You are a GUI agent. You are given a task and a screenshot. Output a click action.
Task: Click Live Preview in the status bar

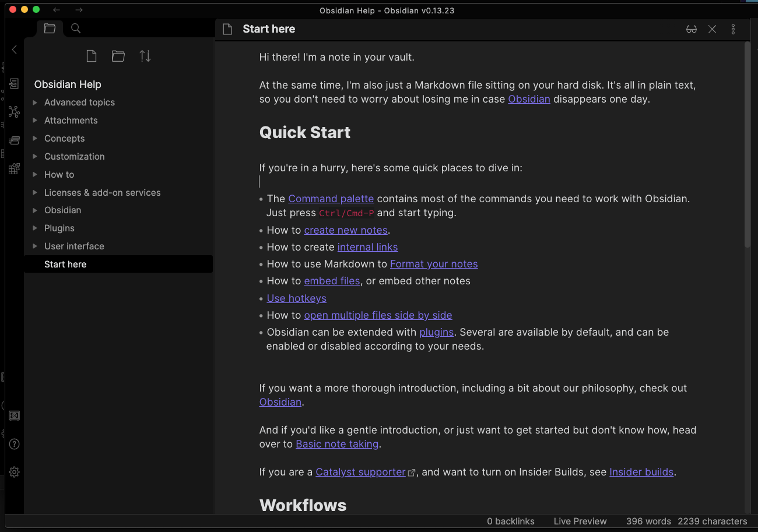pyautogui.click(x=580, y=522)
